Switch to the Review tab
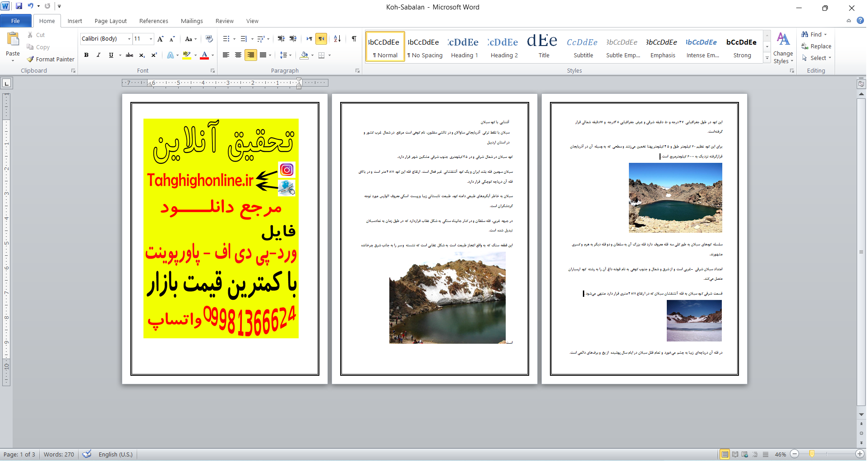868x461 pixels. point(225,21)
